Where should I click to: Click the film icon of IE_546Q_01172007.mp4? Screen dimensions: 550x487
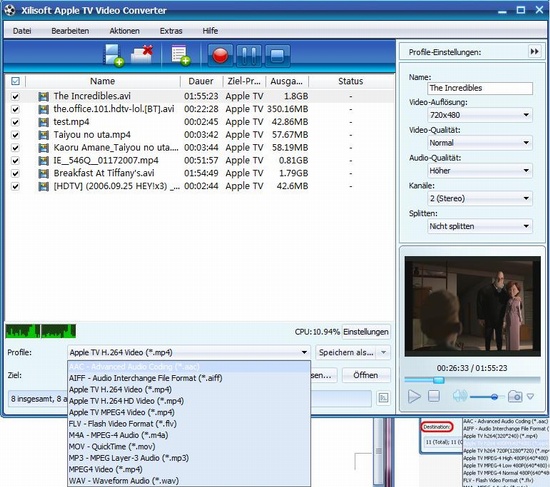[43, 161]
